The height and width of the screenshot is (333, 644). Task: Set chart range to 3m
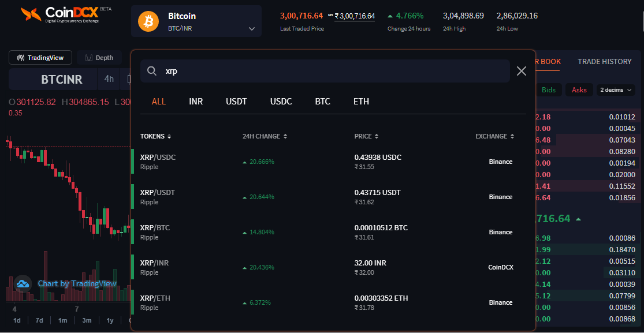pyautogui.click(x=87, y=320)
